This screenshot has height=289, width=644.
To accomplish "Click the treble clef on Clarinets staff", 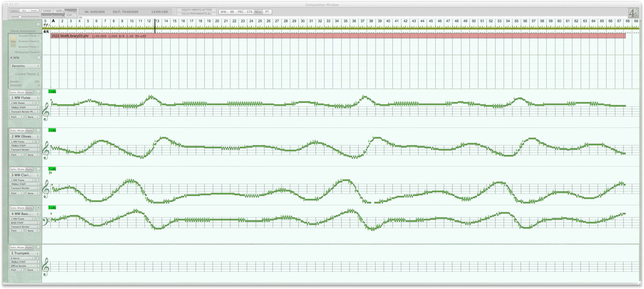I will click(x=46, y=189).
